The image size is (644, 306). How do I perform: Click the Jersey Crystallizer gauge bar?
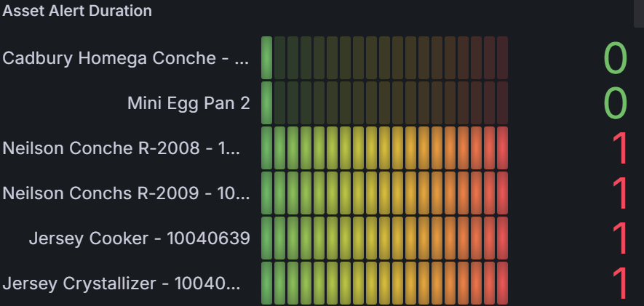pos(384,283)
